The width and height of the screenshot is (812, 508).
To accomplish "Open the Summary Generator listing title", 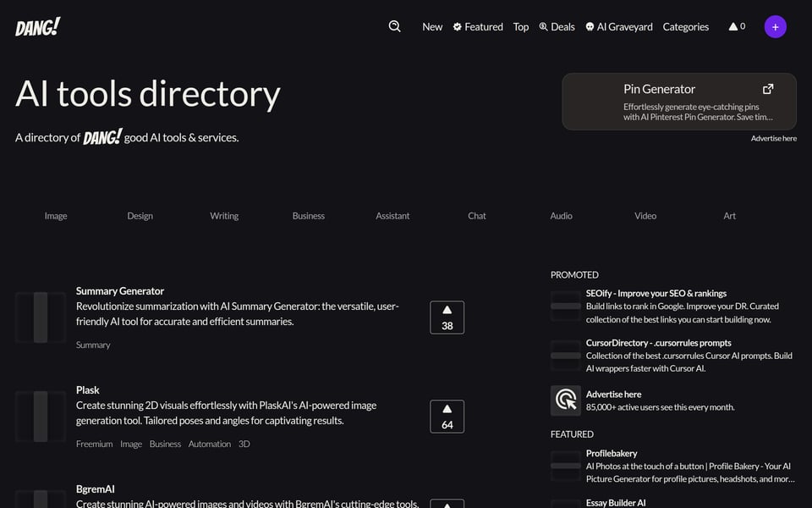I will click(120, 291).
